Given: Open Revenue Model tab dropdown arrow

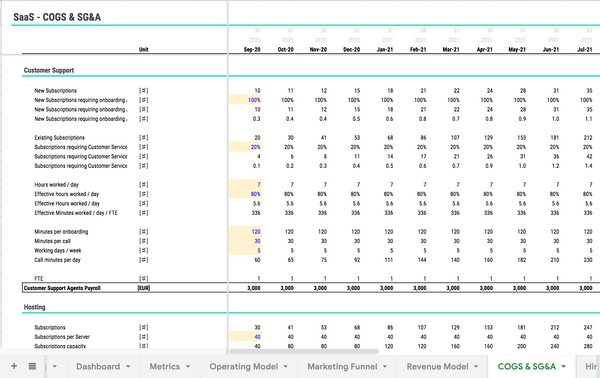Looking at the screenshot, I should click(476, 367).
